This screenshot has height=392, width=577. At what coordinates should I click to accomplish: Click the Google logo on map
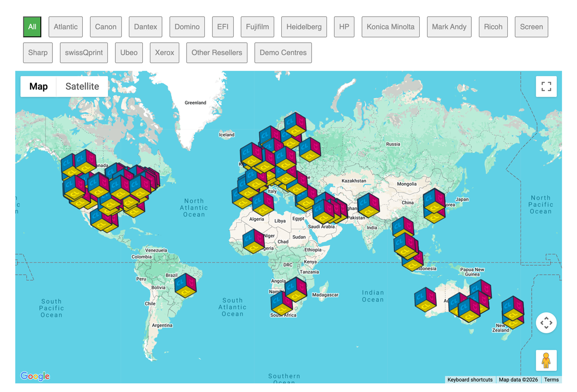(35, 376)
